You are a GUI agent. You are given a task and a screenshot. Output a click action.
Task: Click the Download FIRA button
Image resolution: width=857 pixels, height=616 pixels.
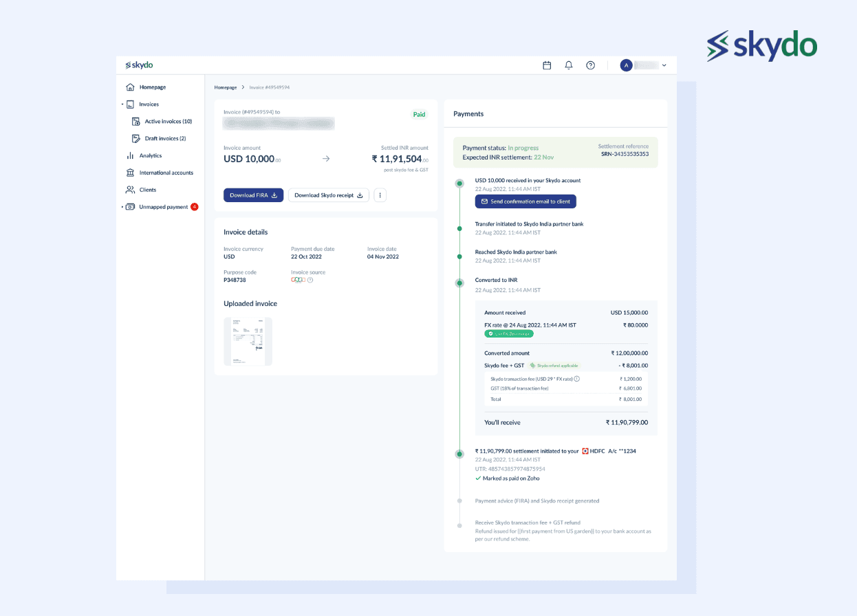253,195
